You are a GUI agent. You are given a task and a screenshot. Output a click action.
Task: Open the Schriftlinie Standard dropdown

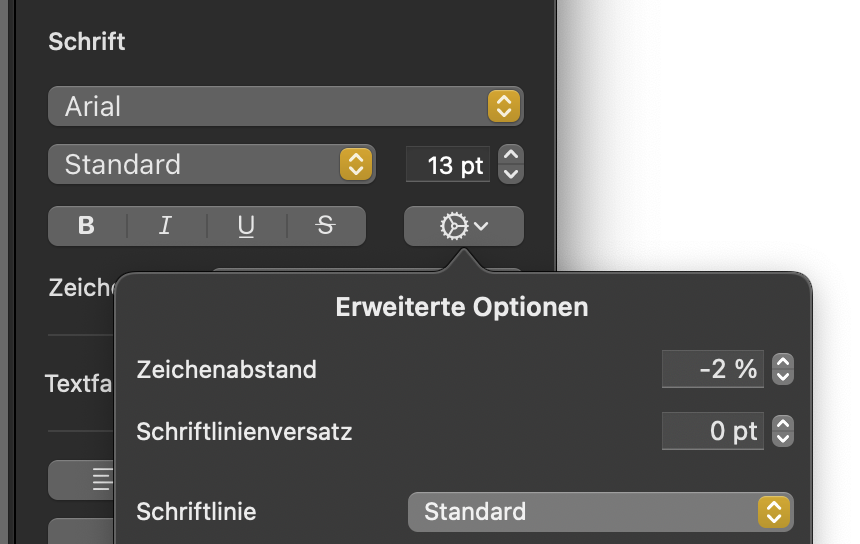pyautogui.click(x=600, y=512)
